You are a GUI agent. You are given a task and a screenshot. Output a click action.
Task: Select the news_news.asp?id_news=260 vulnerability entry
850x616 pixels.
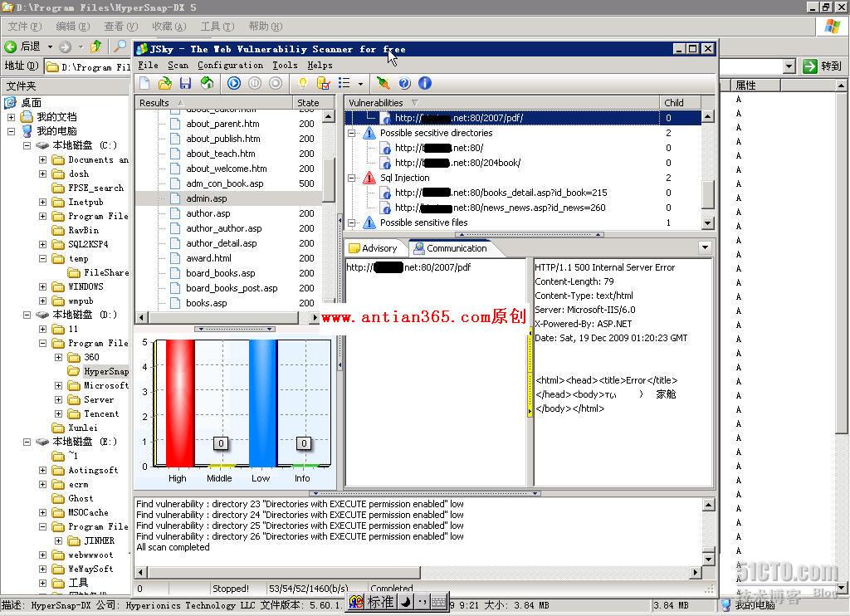coord(500,208)
